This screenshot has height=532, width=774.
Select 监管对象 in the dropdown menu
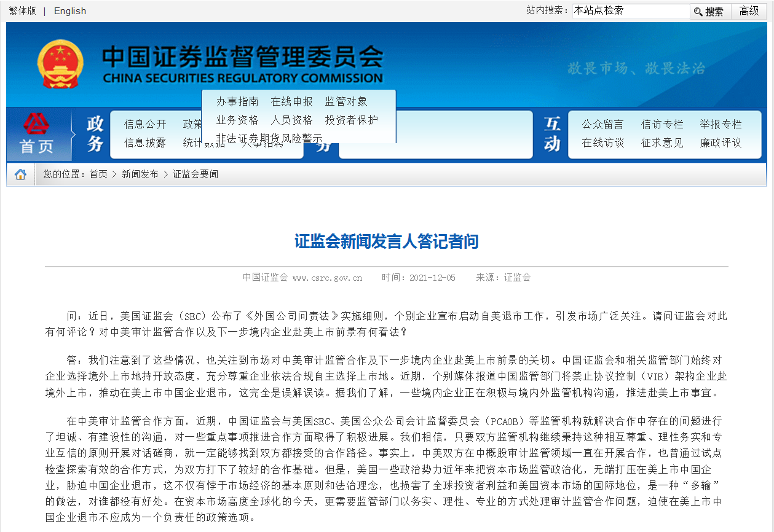(x=346, y=101)
